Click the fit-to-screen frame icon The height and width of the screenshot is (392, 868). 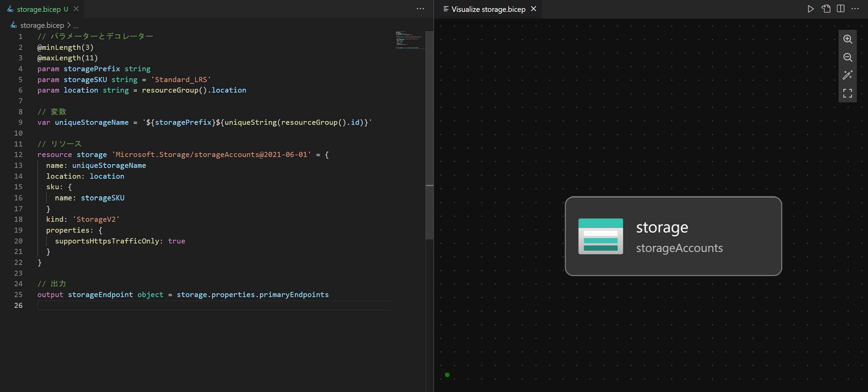click(x=847, y=93)
